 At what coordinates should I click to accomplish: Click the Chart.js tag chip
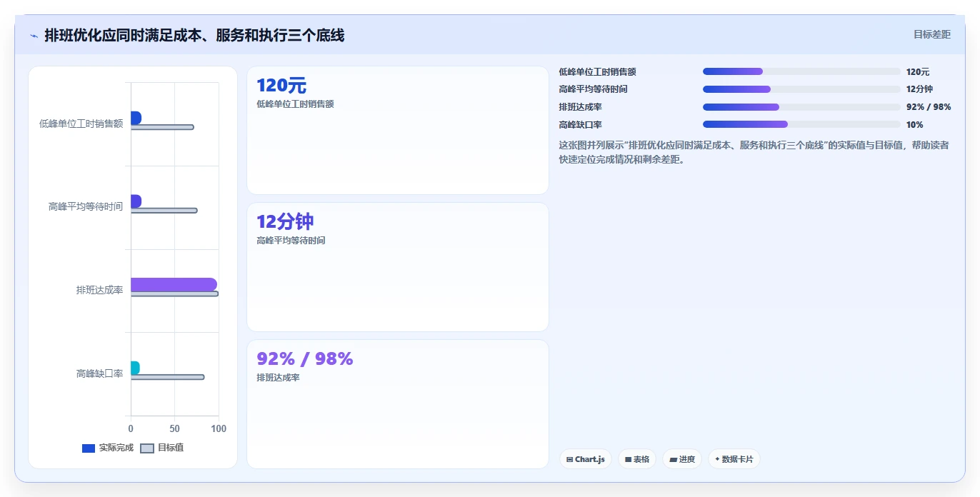point(586,459)
